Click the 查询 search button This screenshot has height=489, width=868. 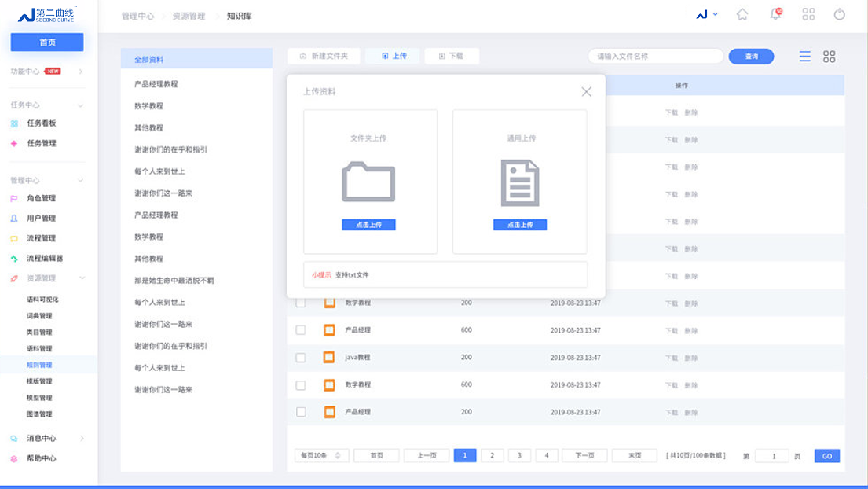[751, 57]
